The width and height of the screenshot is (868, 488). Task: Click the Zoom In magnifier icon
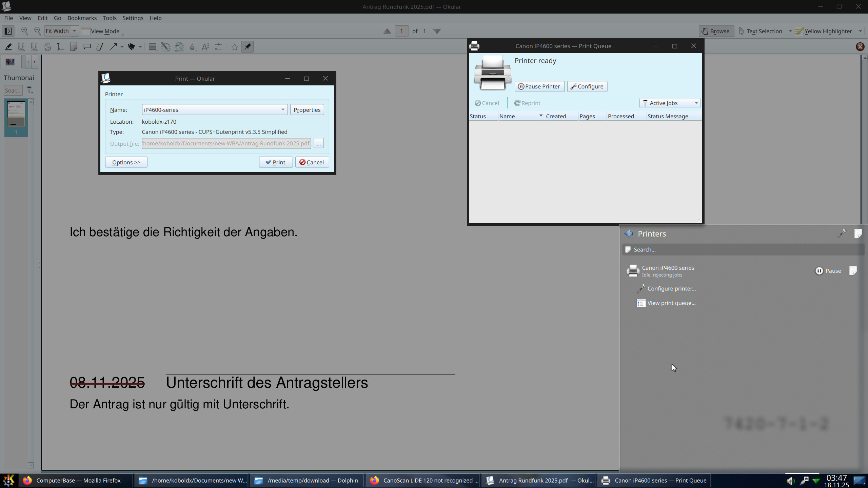pyautogui.click(x=25, y=31)
